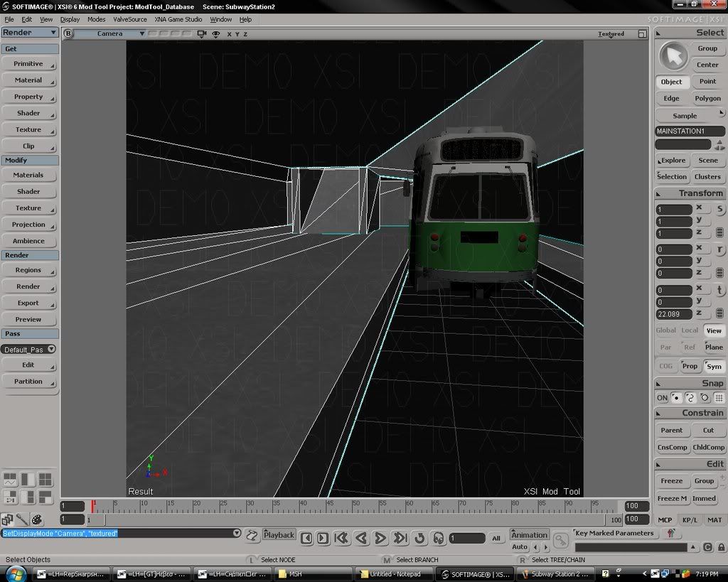Image resolution: width=728 pixels, height=582 pixels.
Task: Open the Render module dropdown
Action: [x=30, y=33]
